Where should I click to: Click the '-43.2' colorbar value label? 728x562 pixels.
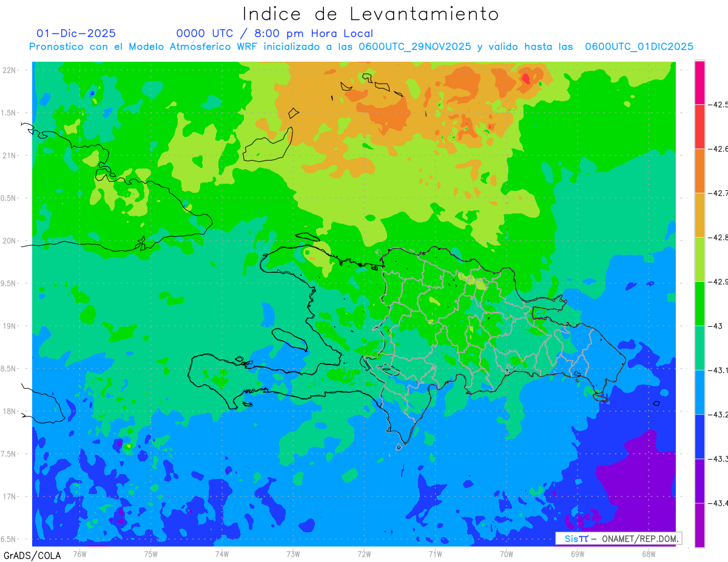tap(718, 415)
